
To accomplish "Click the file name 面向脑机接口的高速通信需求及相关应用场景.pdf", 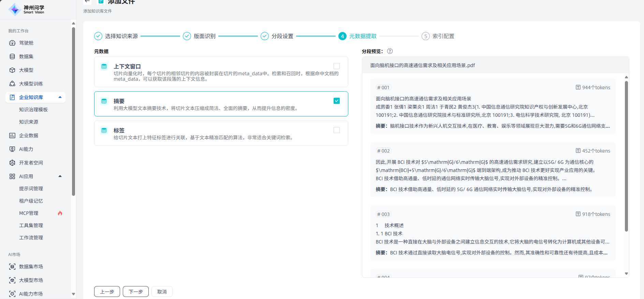I will point(423,65).
